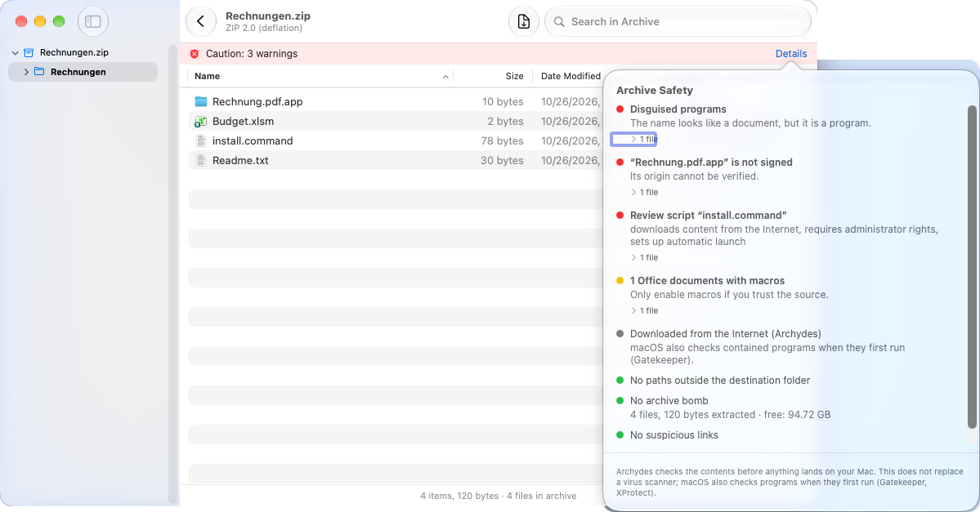Expand "1 file" under Office documents with macros
Viewport: 980px width, 512px height.
[x=644, y=310]
